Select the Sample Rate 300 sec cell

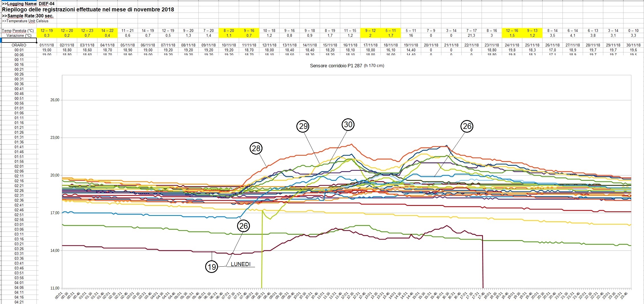click(27, 16)
